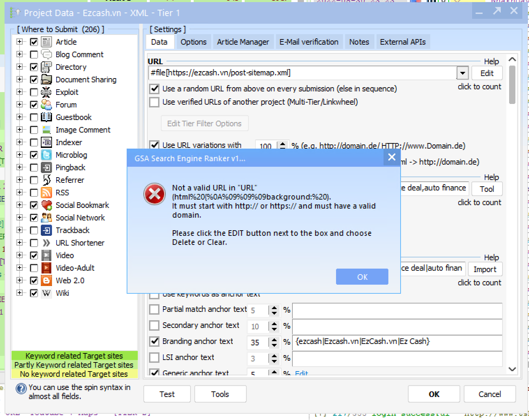Check Partial match anchor text

tap(154, 309)
